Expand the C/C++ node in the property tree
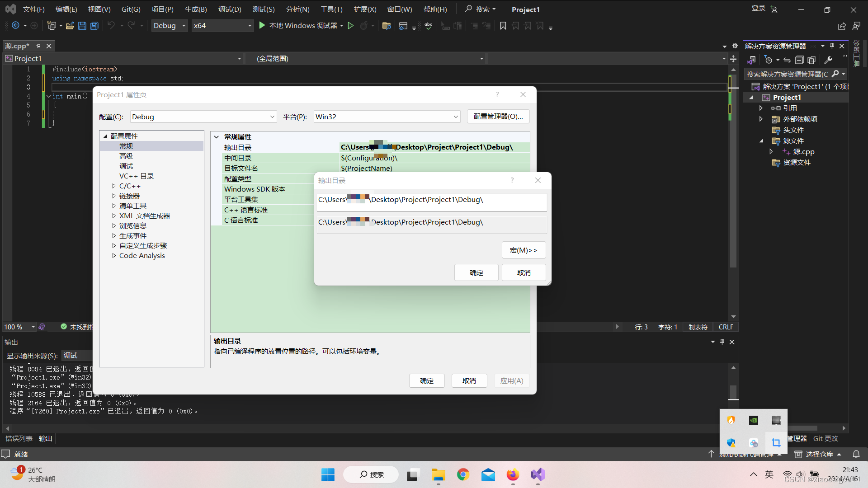Viewport: 868px width, 488px height. 114,186
